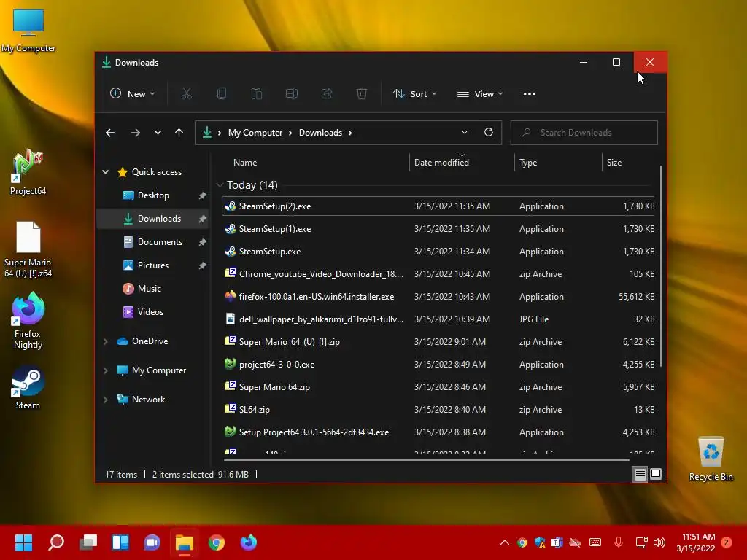Click the Share icon in toolbar
The image size is (747, 560).
327,94
